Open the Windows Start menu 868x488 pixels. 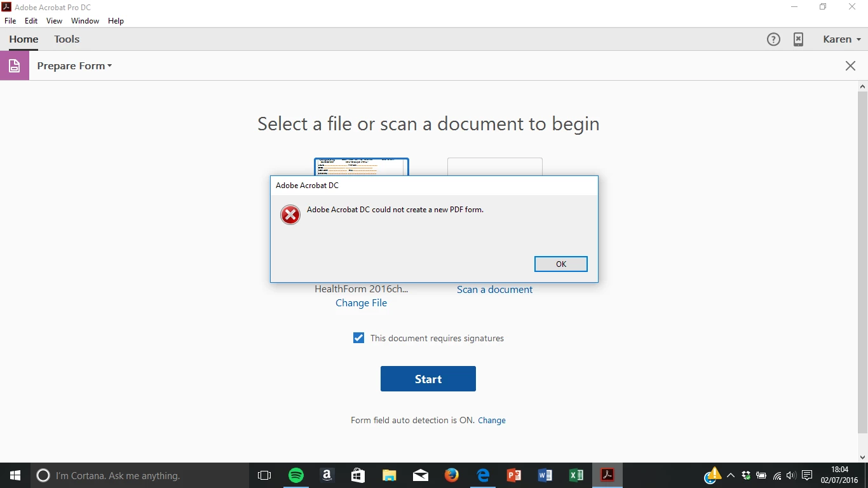15,475
